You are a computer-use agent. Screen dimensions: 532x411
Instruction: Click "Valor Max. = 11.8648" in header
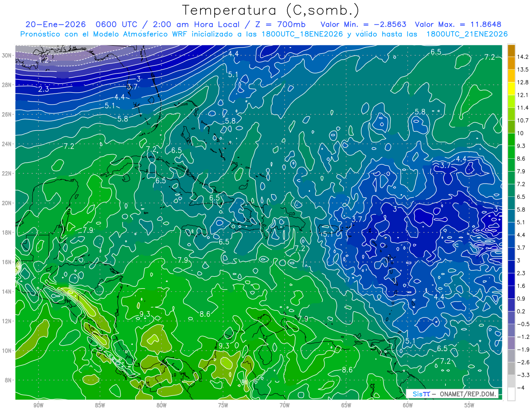[458, 24]
